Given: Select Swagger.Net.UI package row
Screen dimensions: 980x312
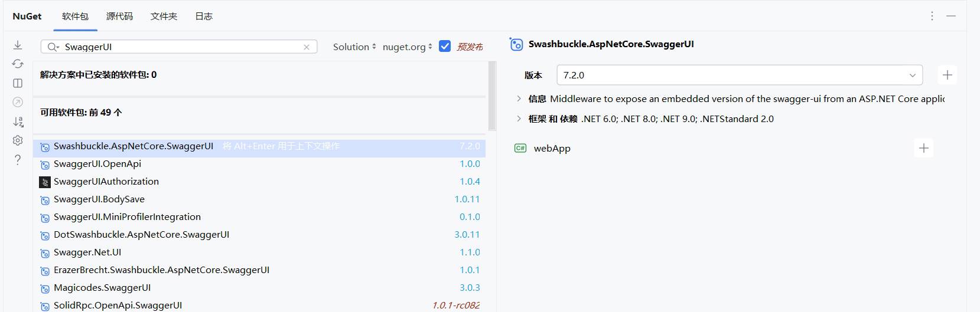Looking at the screenshot, I should [259, 252].
